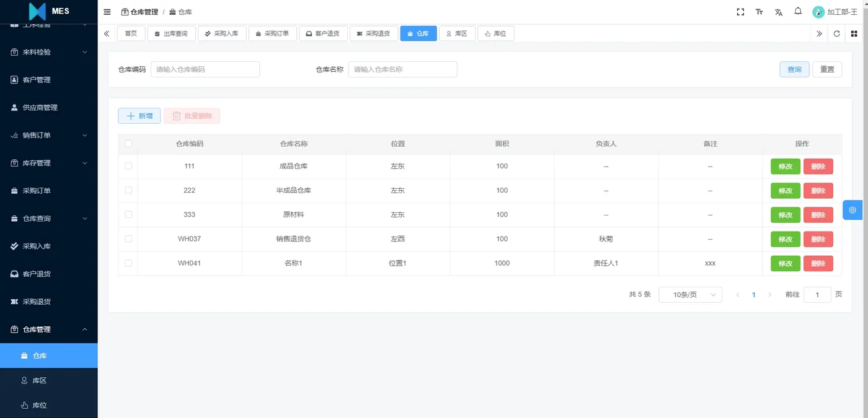Open the grid layout icon at top right

(x=854, y=33)
